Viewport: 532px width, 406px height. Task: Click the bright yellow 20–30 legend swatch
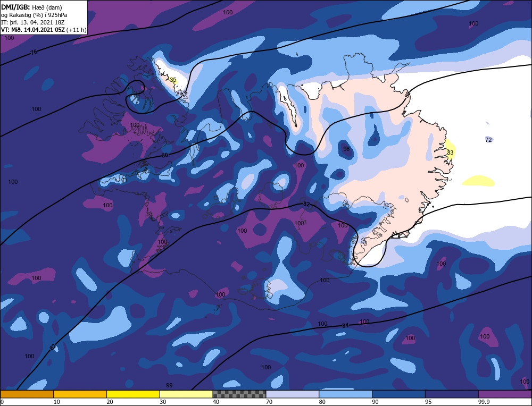coord(133,394)
